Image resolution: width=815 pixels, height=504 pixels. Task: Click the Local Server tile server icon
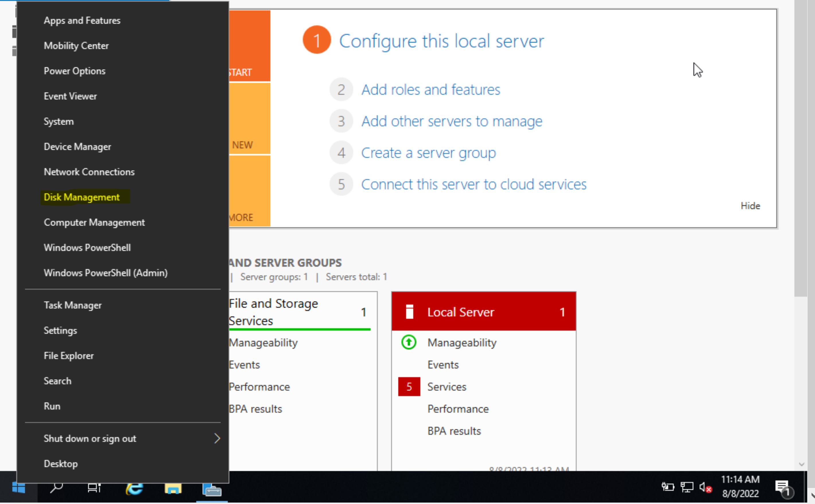pos(410,312)
